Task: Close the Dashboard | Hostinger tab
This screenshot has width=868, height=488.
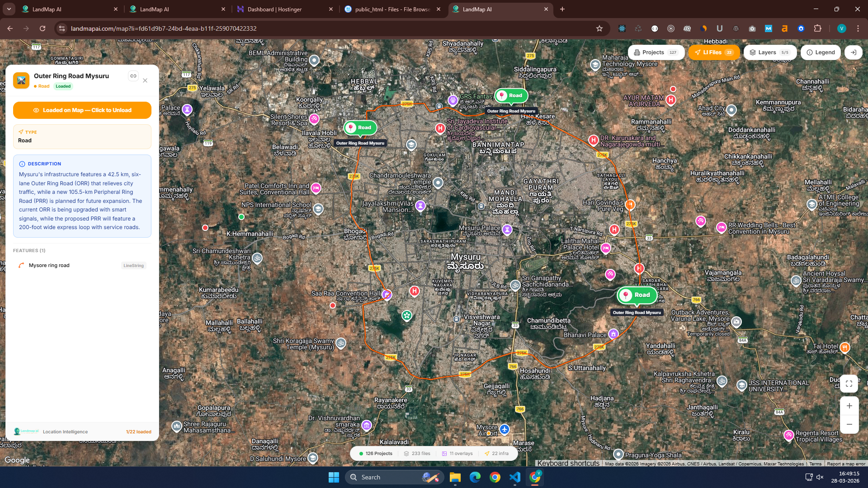Action: click(x=331, y=9)
